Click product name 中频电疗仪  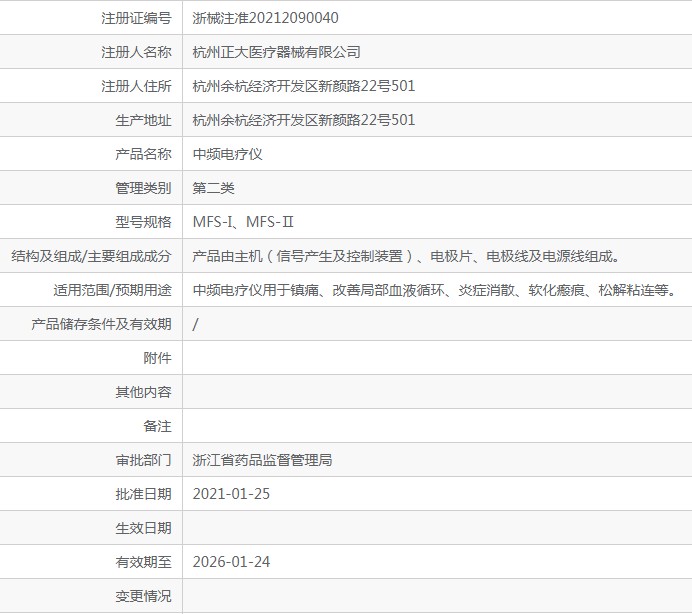pos(227,154)
